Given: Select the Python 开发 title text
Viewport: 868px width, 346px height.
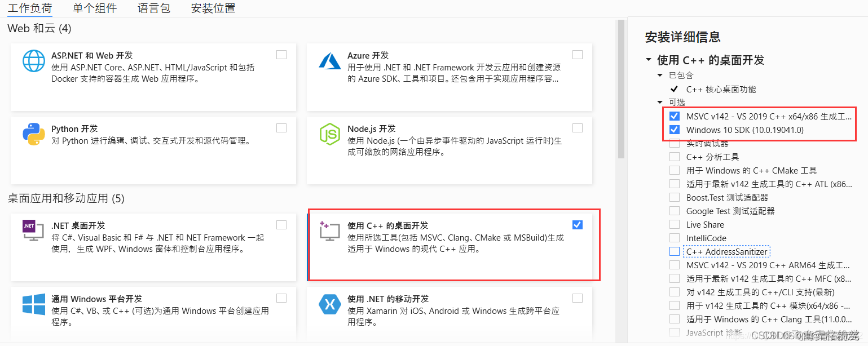Looking at the screenshot, I should pos(74,128).
